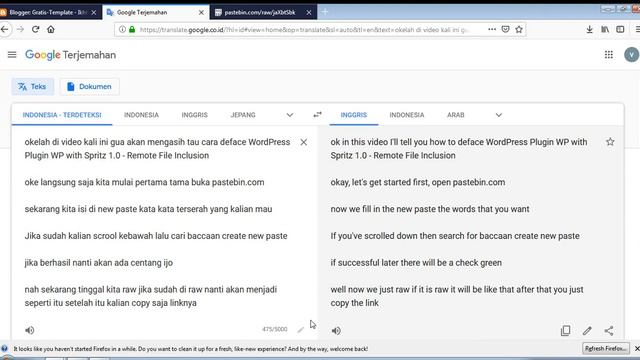Viewport: 640px width, 360px height.
Task: Click source line 'jika berhasil nanti akan ada centang ijo'
Action: [x=98, y=263]
